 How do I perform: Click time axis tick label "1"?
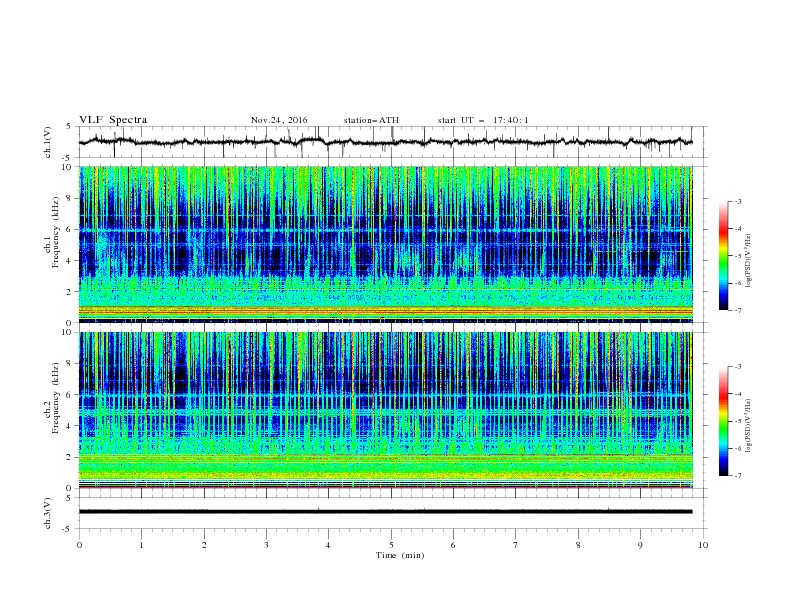(x=141, y=545)
